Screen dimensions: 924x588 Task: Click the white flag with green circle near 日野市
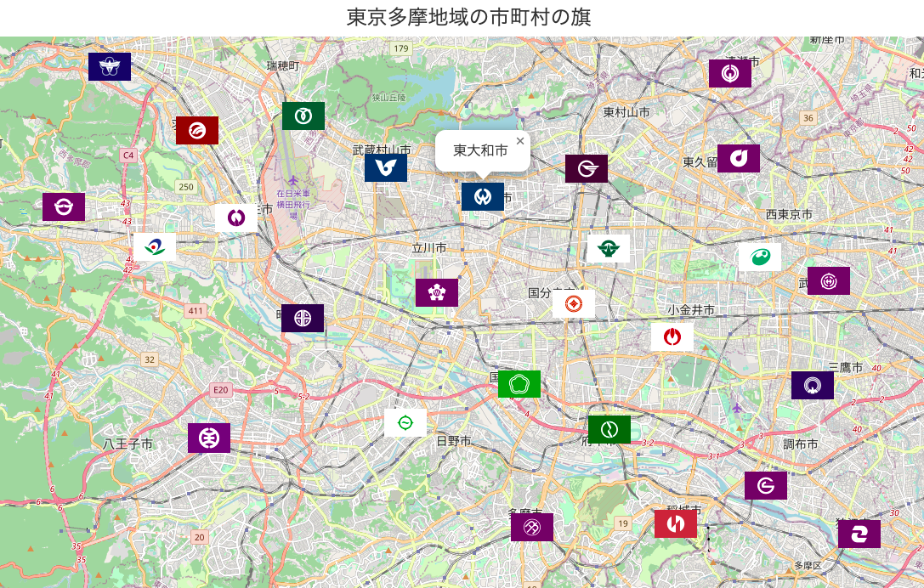tap(405, 422)
